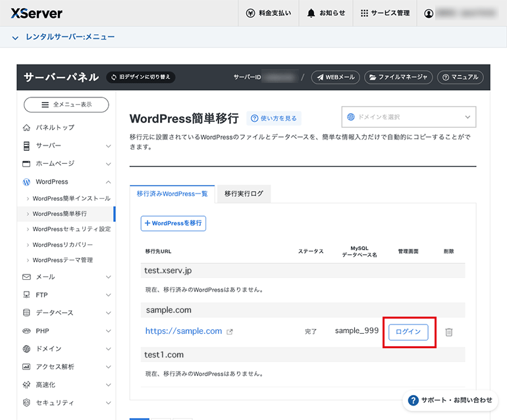Click the アクセス解析 chart icon
The width and height of the screenshot is (507, 420).
point(26,367)
